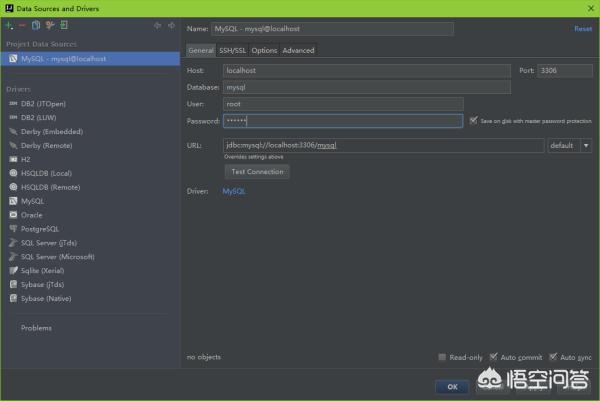This screenshot has height=401, width=600.
Task: Select the SQL Server (Microsoft) driver
Action: (x=57, y=257)
